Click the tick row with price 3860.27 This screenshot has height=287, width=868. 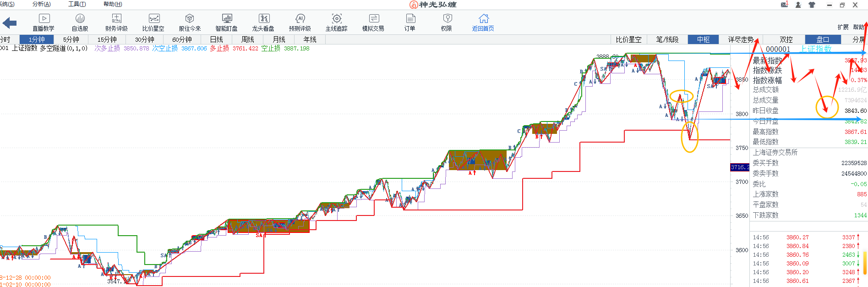click(806, 237)
